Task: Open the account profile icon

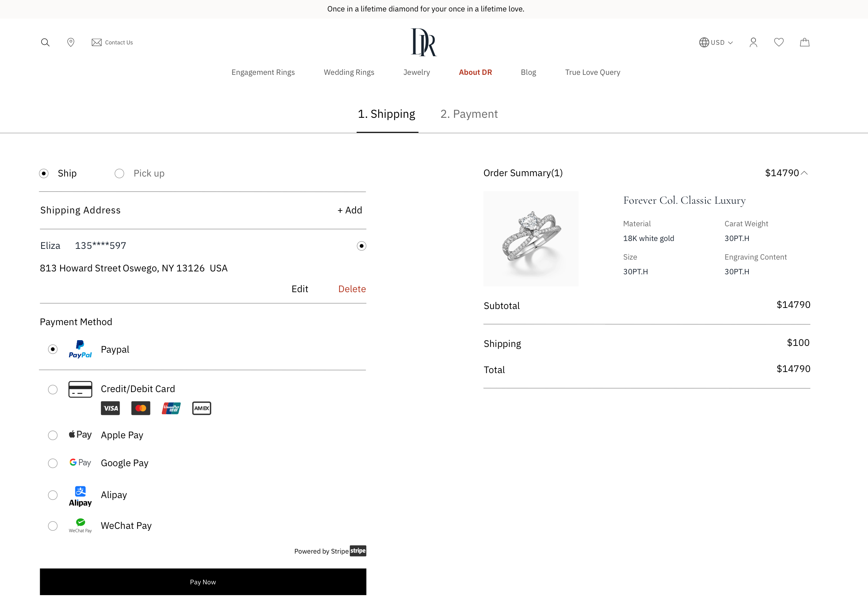Action: coord(753,42)
